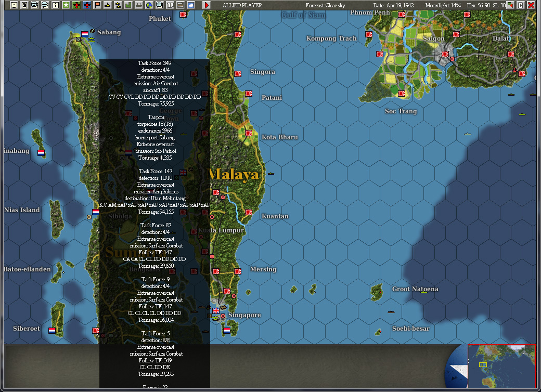This screenshot has height=392, width=541.
Task: Click the minimap in the bottom-right corner
Action: point(501,365)
